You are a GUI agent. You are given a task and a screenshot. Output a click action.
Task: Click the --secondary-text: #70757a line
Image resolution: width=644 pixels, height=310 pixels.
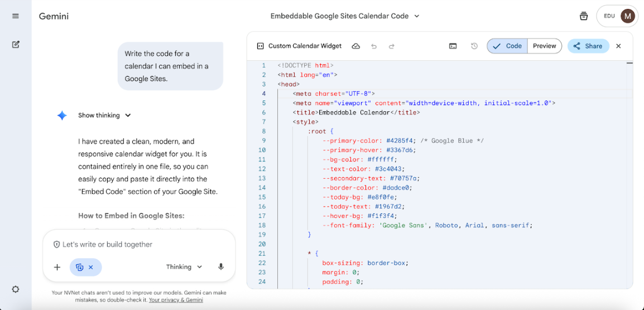(371, 178)
